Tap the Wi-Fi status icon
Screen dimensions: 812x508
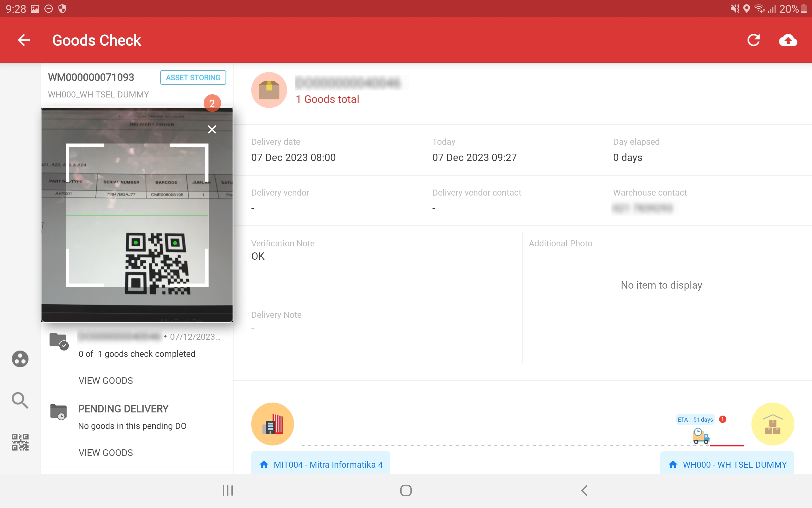point(760,9)
